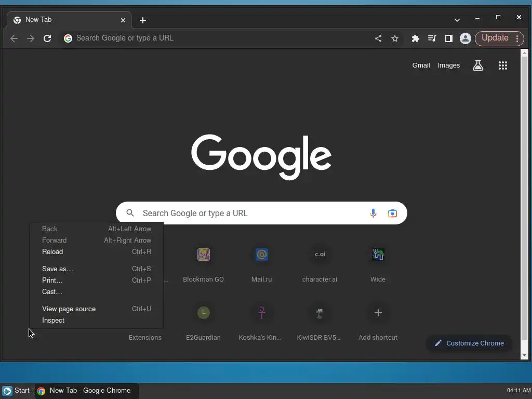Image resolution: width=532 pixels, height=399 pixels.
Task: Open the Extensions puzzle icon
Action: click(x=415, y=38)
